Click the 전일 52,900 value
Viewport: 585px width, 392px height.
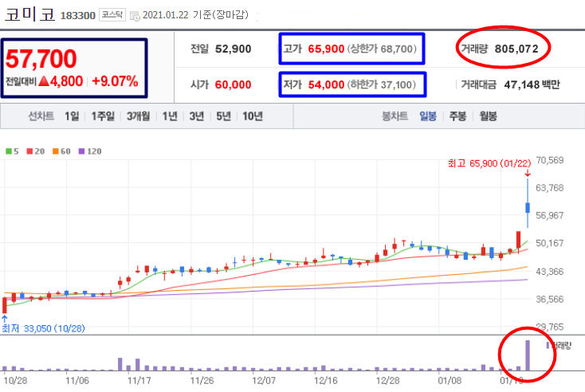[234, 49]
